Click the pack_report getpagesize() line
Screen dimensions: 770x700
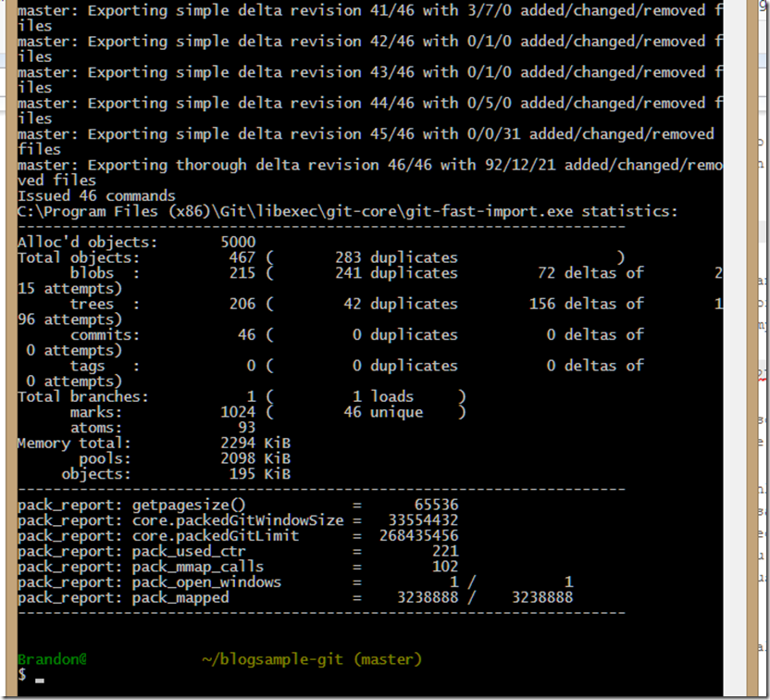click(x=238, y=505)
